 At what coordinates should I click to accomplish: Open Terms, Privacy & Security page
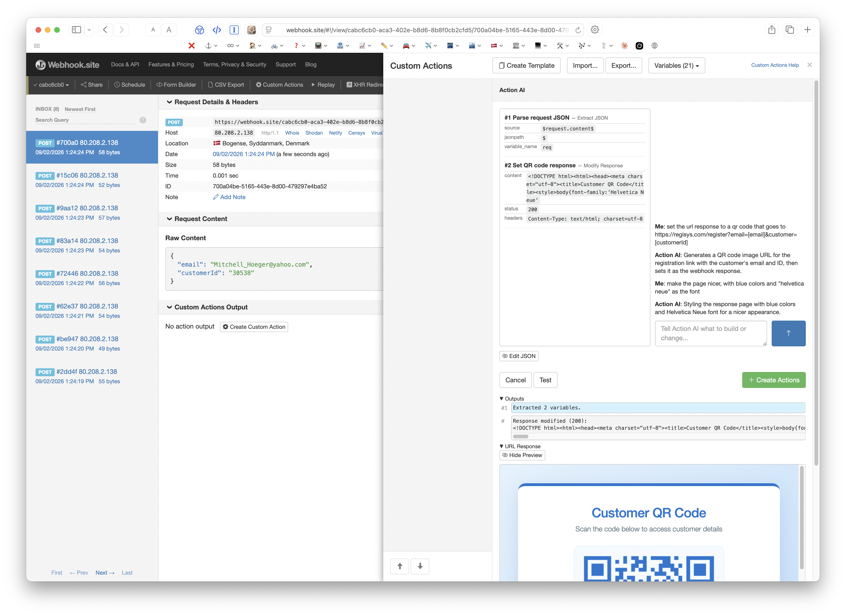(234, 64)
